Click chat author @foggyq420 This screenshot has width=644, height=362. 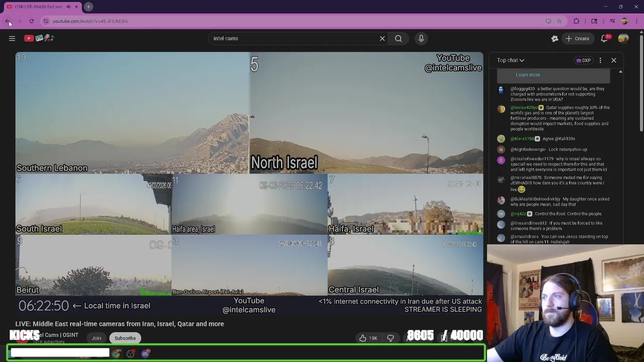tap(523, 89)
